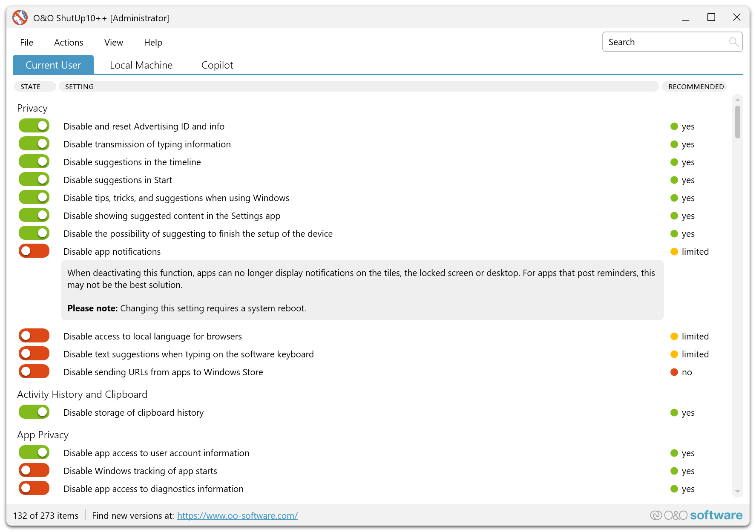Click the O&O software logo in footer
Screen dimensions: 756x532
pos(696,515)
